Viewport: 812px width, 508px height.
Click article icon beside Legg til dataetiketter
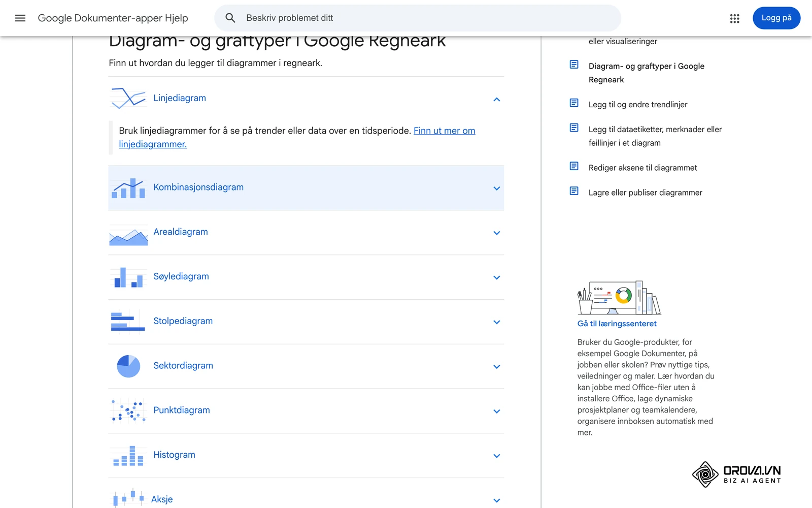[574, 128]
